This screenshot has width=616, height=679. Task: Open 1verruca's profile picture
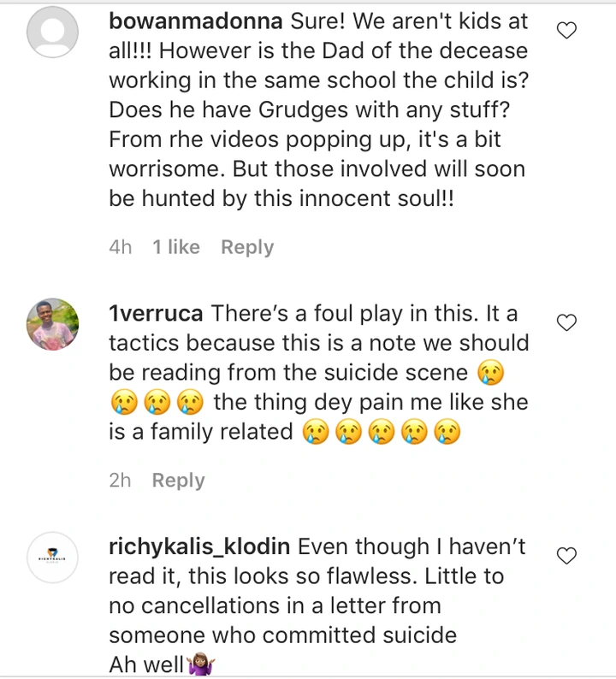point(53,324)
